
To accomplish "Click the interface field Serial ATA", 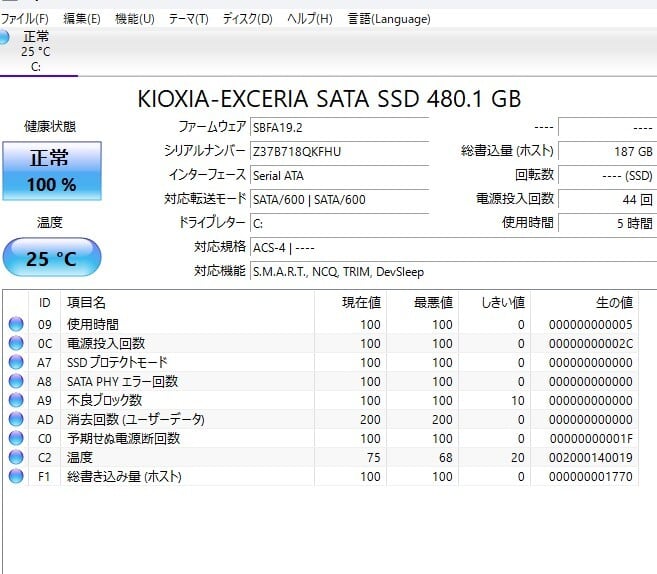I will [339, 176].
